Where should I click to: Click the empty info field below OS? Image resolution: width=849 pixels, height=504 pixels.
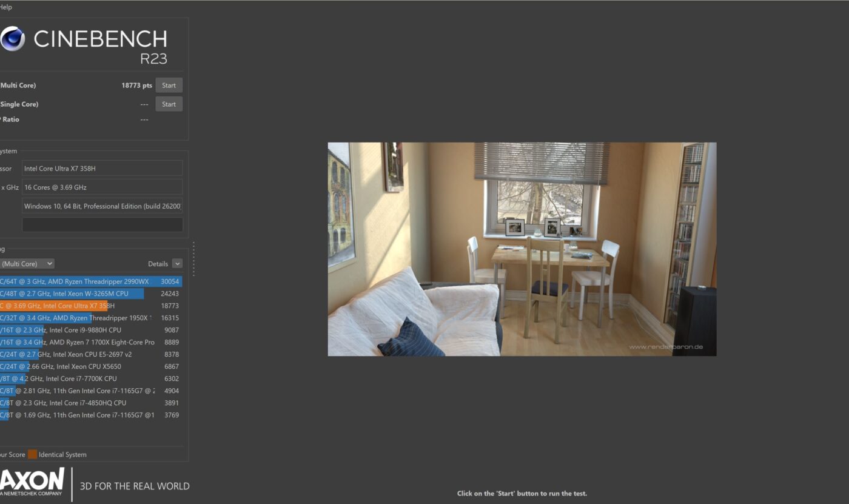coord(102,225)
